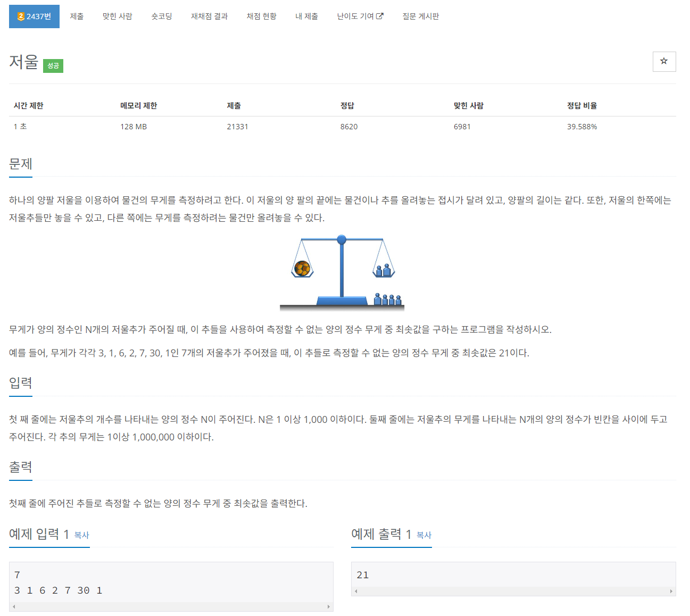Screen dimensions: 690x616
Task: Open the 내 제출 tab
Action: tap(306, 16)
